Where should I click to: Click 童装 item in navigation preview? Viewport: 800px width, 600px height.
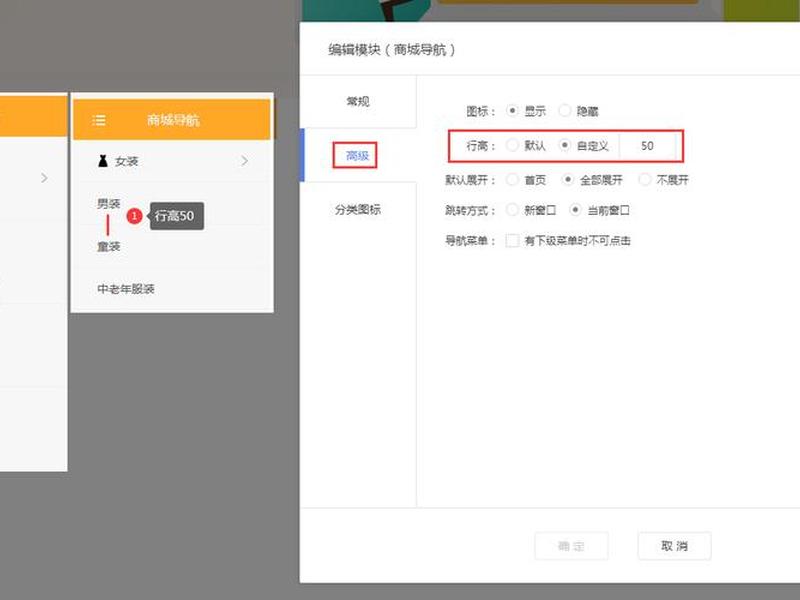(109, 247)
